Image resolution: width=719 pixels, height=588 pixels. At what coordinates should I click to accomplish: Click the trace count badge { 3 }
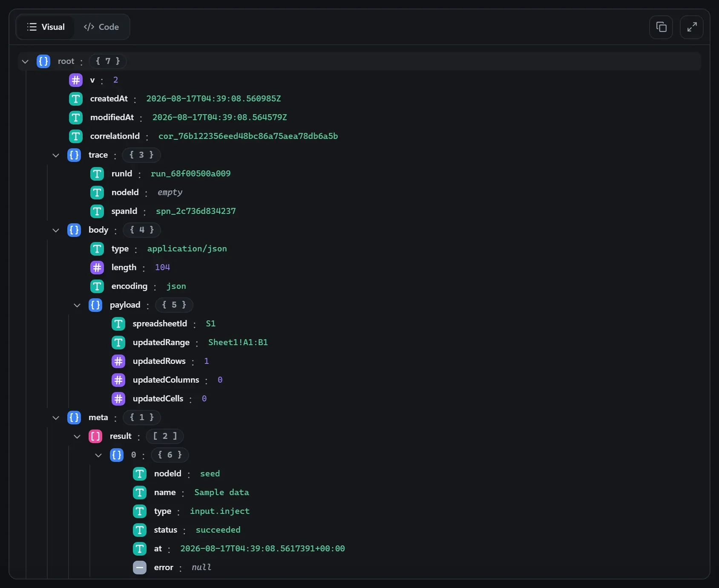(141, 155)
